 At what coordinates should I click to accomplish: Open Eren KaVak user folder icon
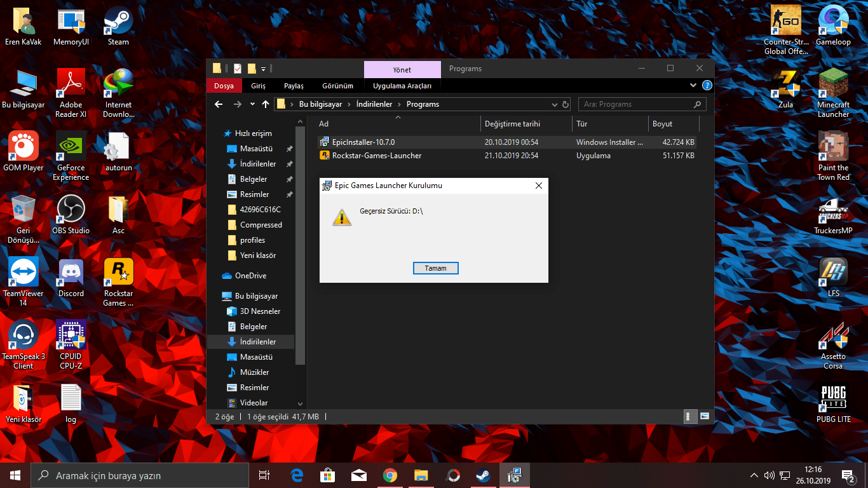pyautogui.click(x=24, y=27)
